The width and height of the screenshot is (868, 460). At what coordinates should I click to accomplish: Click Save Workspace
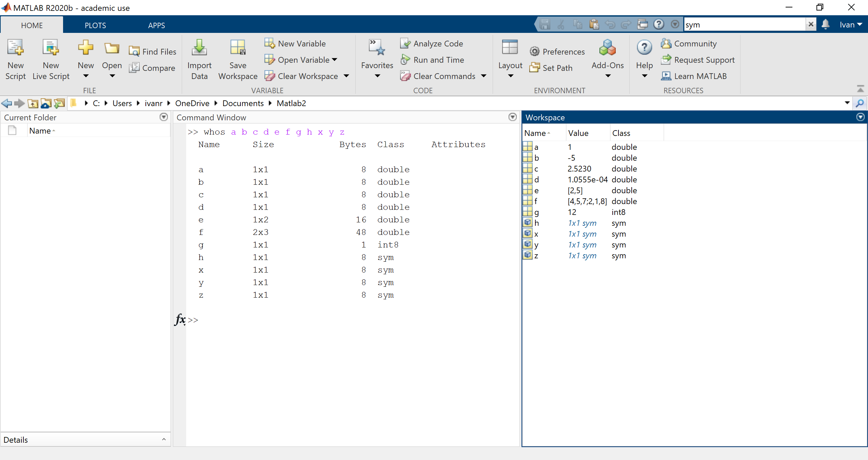click(238, 60)
